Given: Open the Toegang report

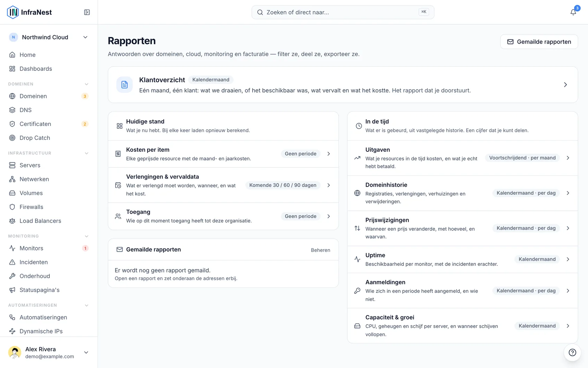Looking at the screenshot, I should [223, 216].
